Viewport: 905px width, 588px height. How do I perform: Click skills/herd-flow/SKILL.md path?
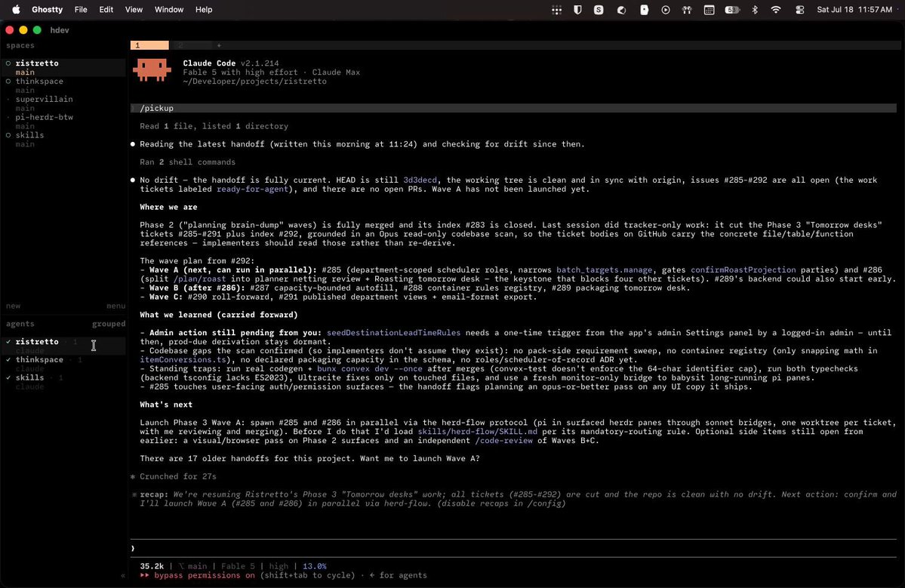(x=477, y=431)
